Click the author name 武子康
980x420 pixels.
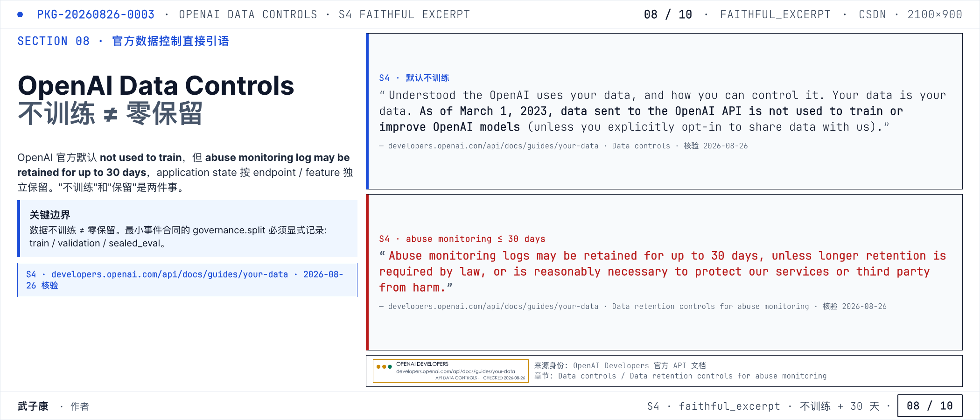33,406
